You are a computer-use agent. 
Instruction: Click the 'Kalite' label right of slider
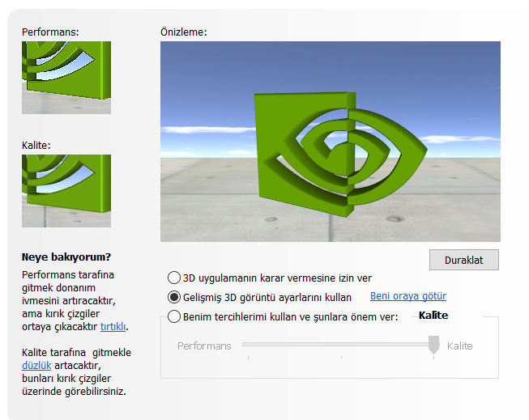point(459,346)
